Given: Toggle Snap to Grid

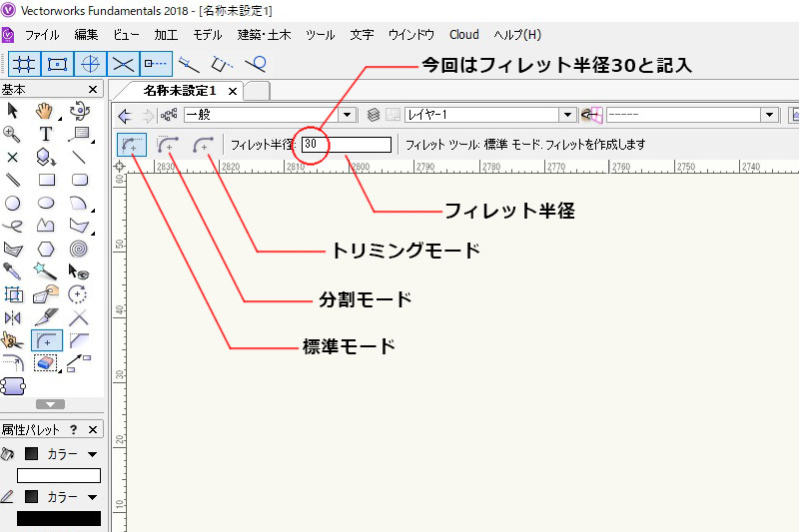Looking at the screenshot, I should pos(24,64).
